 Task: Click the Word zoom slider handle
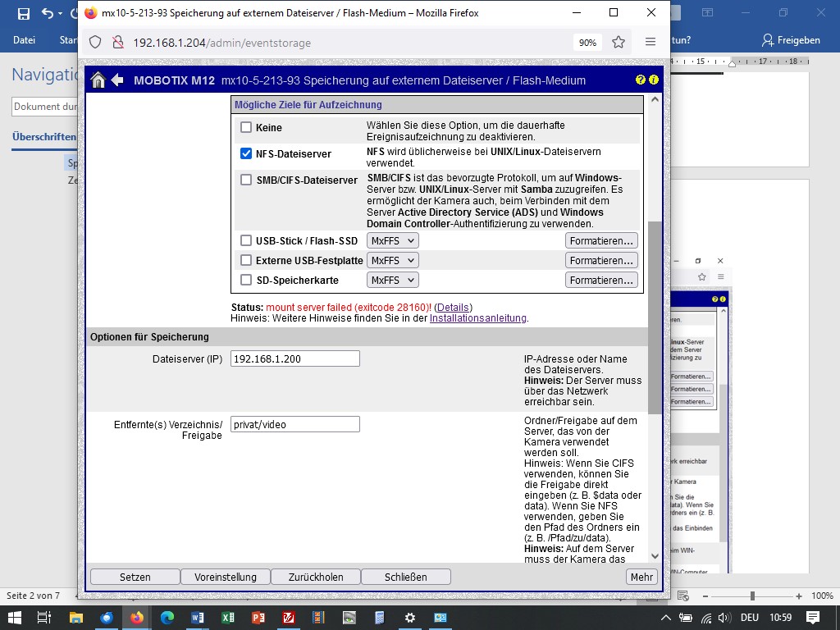[x=753, y=596]
